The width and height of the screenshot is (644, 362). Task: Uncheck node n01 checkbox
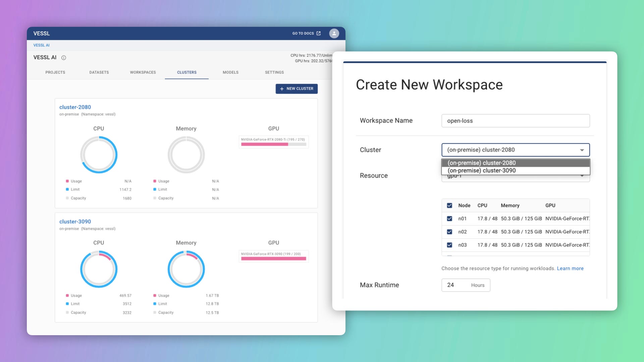pos(449,219)
